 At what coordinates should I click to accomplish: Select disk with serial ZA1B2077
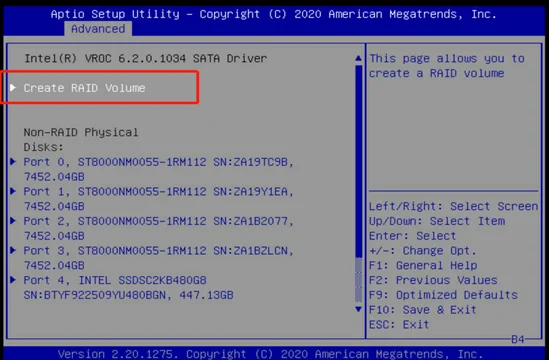[158, 228]
